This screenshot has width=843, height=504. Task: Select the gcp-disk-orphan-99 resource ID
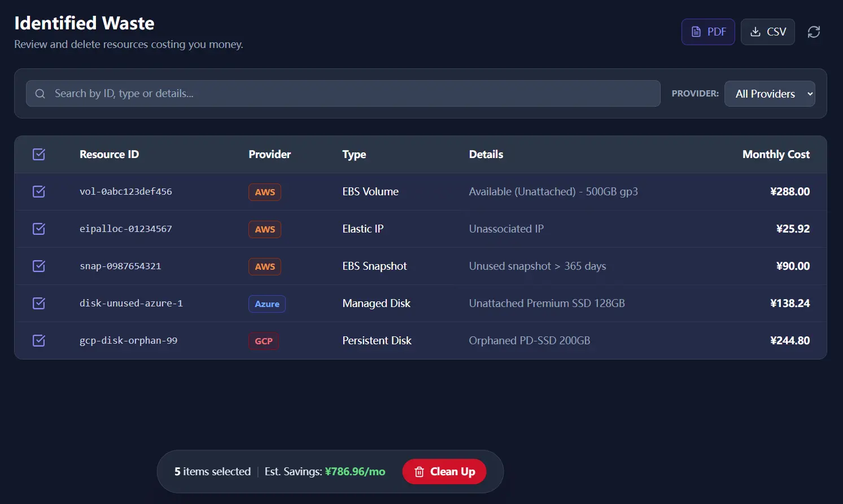tap(129, 340)
